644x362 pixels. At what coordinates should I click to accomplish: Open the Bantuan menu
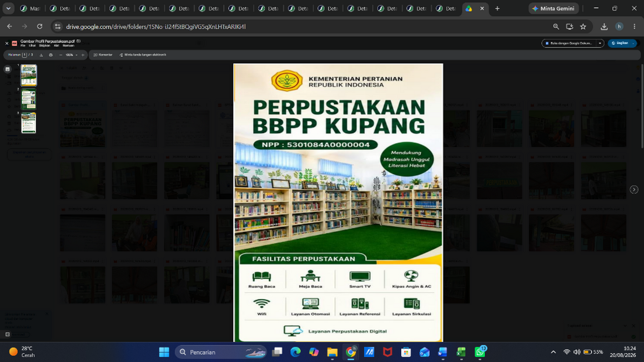[x=68, y=46]
